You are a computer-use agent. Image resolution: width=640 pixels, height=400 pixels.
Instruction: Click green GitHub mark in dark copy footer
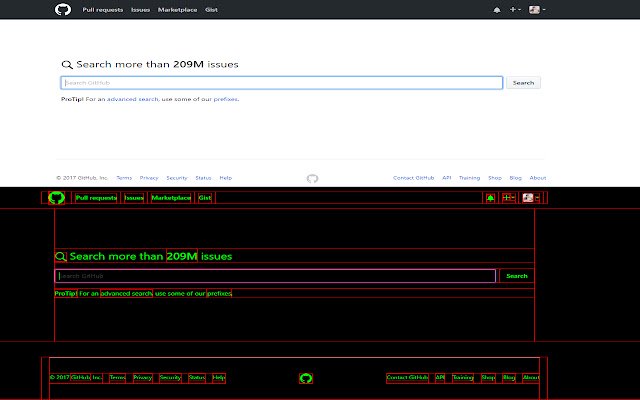(x=306, y=378)
